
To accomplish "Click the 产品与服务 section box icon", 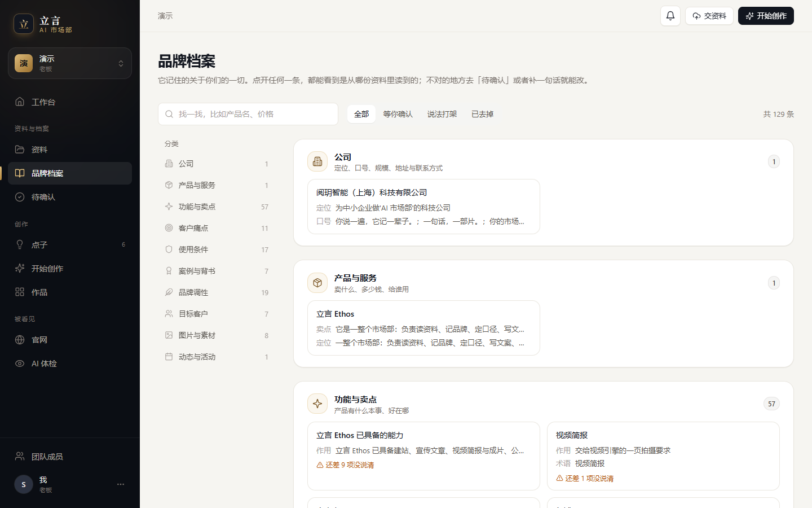I will point(317,283).
